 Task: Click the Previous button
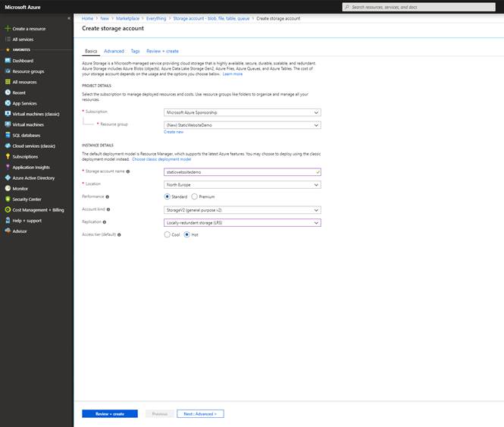point(160,414)
